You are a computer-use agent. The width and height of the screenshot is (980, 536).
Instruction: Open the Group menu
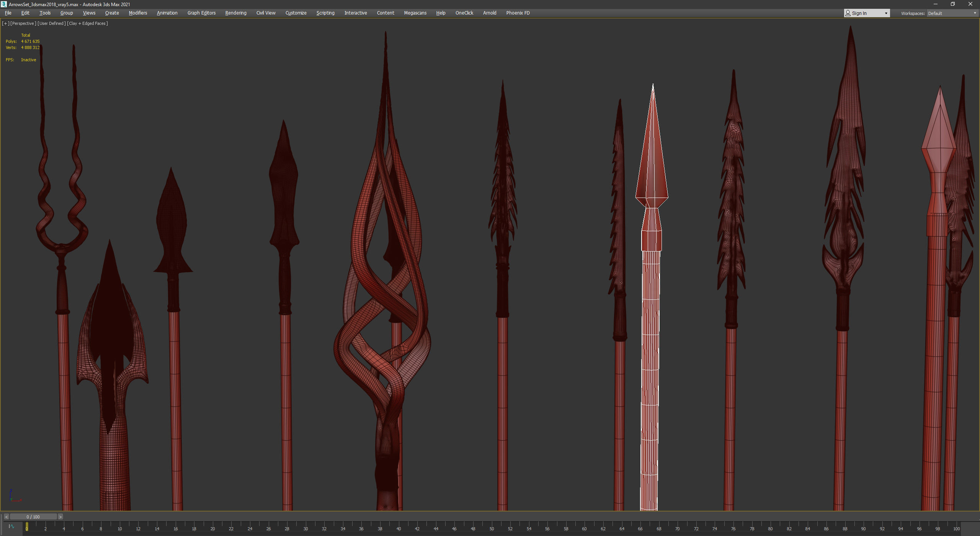[67, 13]
